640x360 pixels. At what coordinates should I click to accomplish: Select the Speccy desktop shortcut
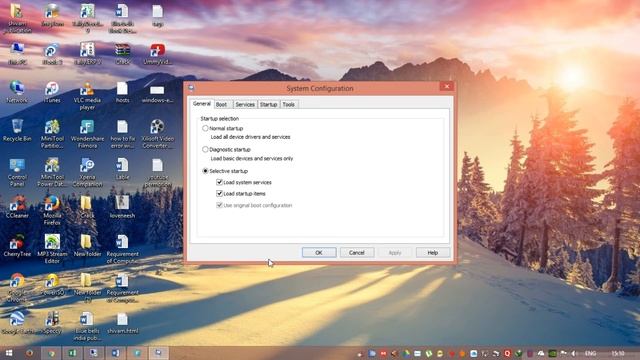click(x=52, y=323)
